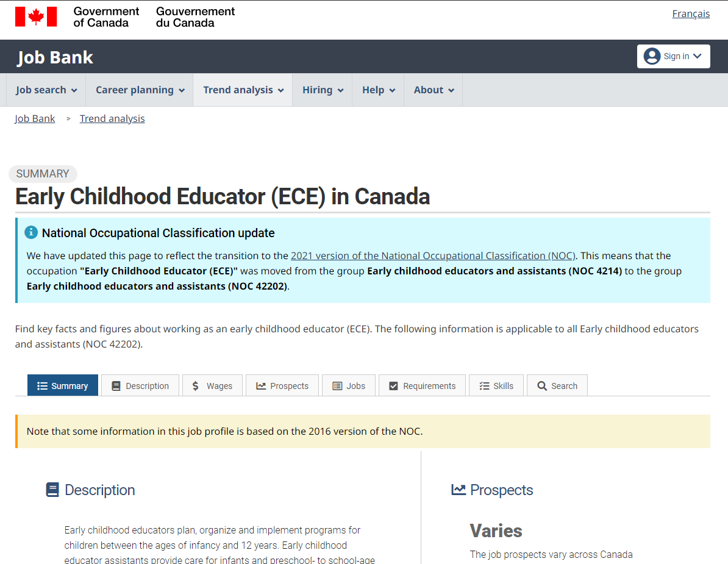Screen dimensions: 728x564
Task: Select the Summary tab
Action: coord(63,386)
